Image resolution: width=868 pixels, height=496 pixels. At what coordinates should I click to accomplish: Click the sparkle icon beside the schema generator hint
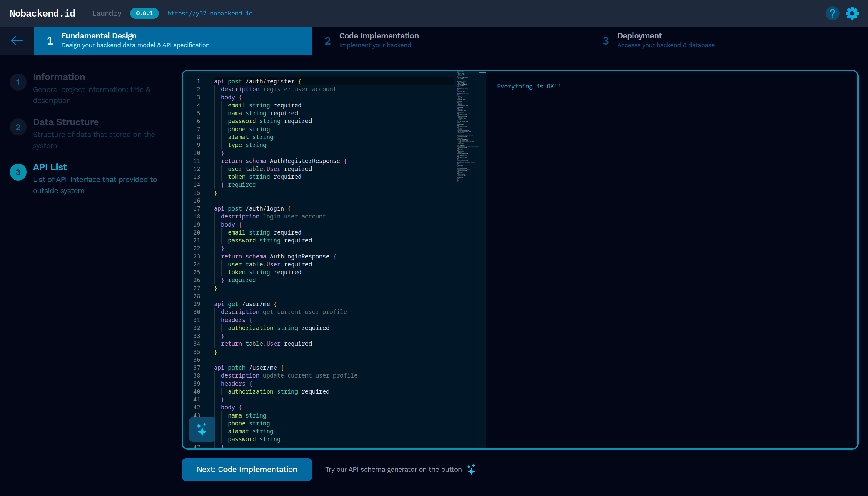coord(471,469)
